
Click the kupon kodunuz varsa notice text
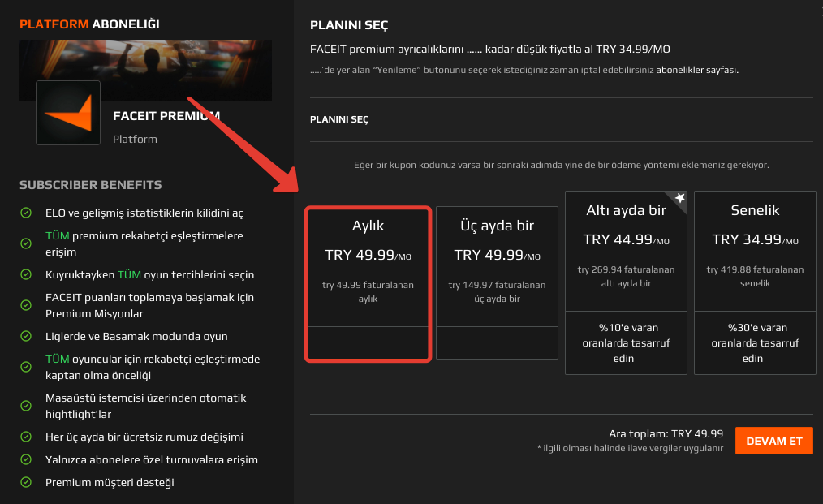pyautogui.click(x=562, y=165)
